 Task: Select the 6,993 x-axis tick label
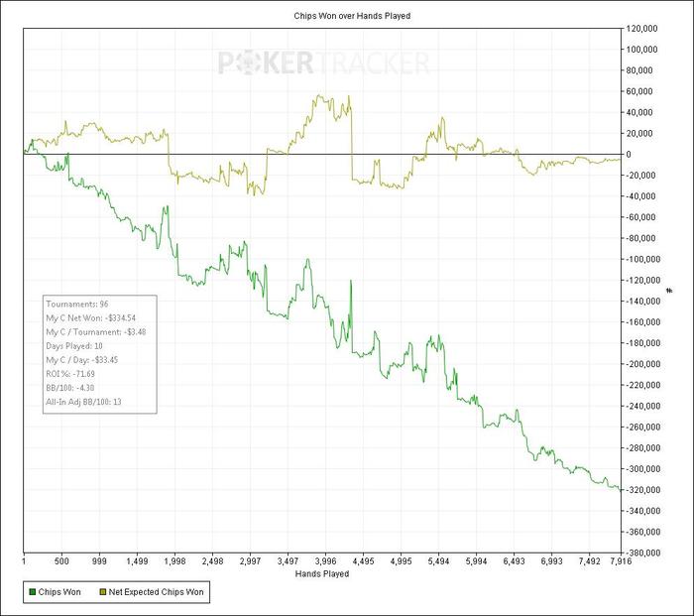(x=551, y=561)
